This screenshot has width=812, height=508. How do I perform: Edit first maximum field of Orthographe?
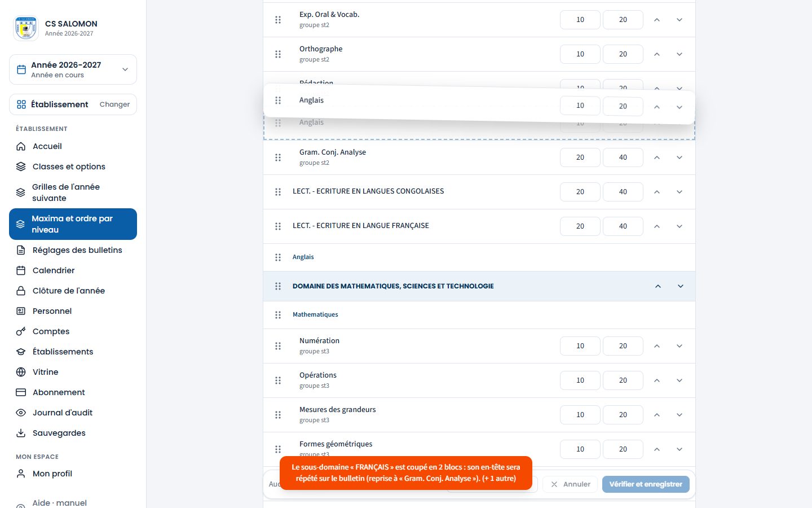[580, 54]
